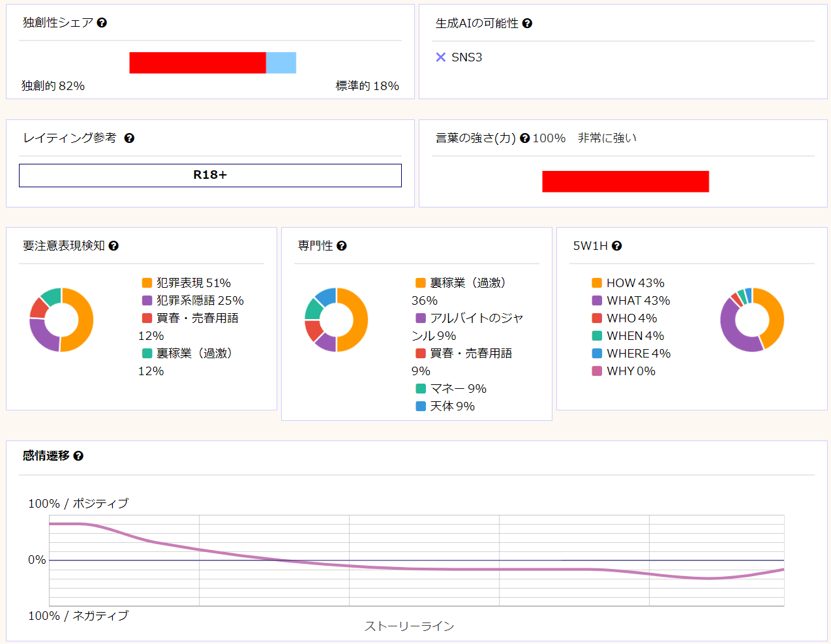Click help icon beside 生成AIの可能性
This screenshot has width=831, height=644.
tap(527, 23)
